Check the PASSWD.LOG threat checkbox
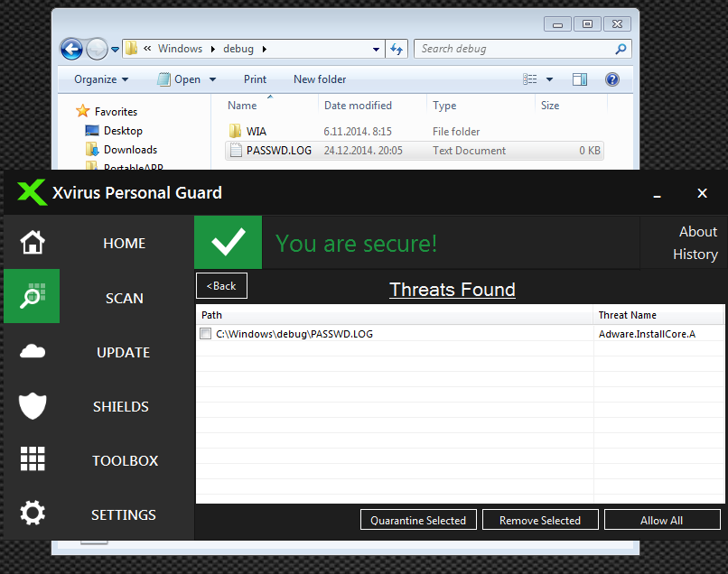 click(206, 334)
